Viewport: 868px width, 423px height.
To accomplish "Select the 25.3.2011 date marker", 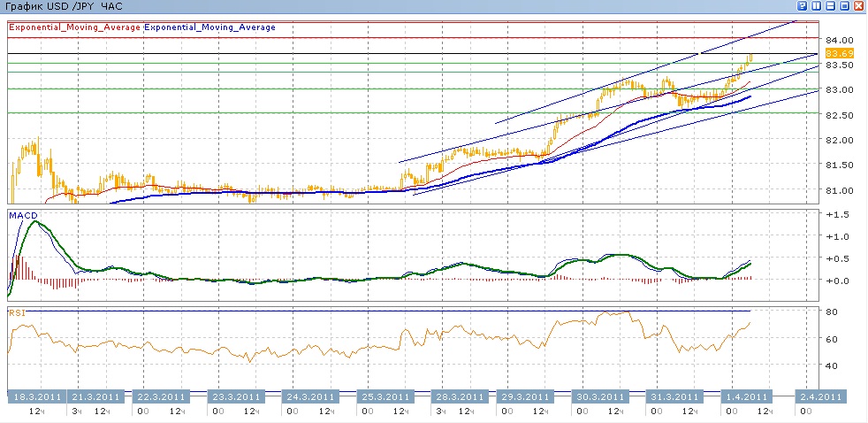I will pyautogui.click(x=385, y=396).
